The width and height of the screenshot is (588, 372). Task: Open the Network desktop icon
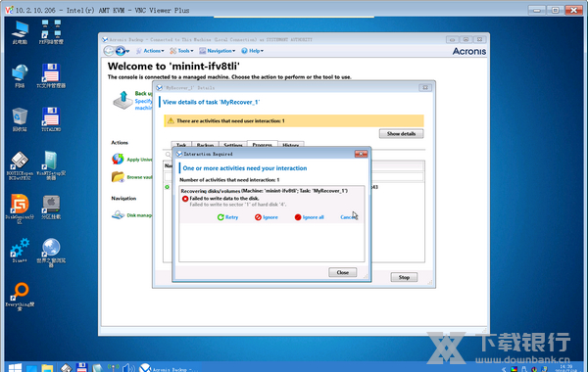point(20,76)
